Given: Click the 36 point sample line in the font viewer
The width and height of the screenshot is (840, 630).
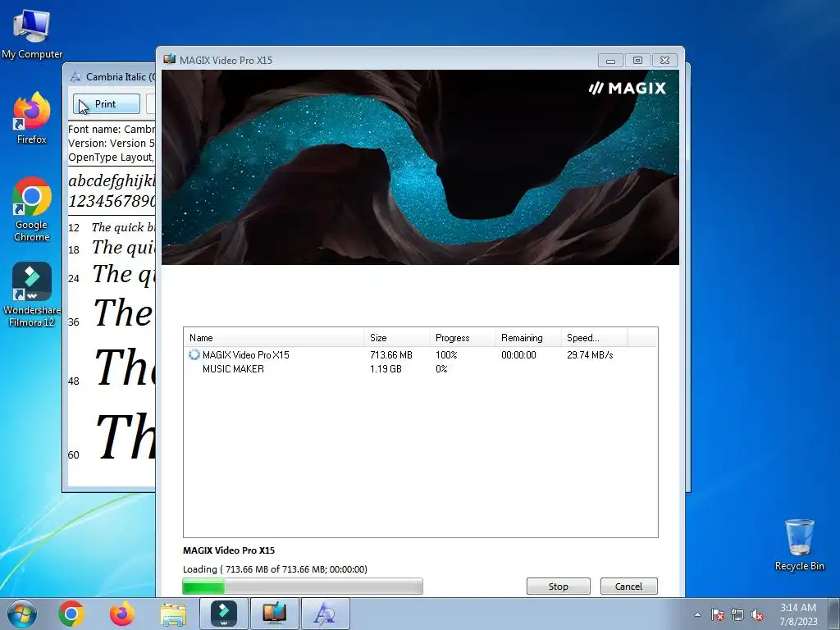Looking at the screenshot, I should [112, 313].
